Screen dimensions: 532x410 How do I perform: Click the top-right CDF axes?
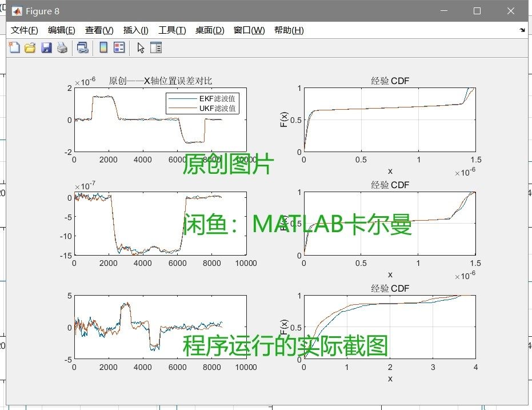390,120
